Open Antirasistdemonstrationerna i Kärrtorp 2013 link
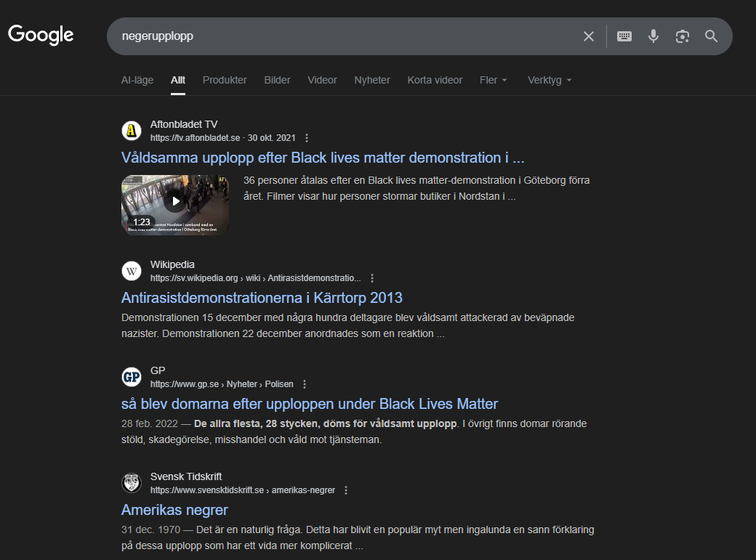The image size is (756, 560). 262,298
